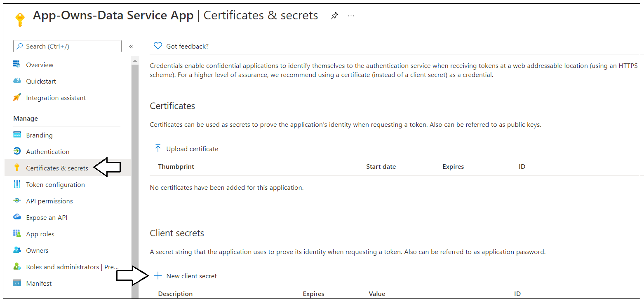Click the upload arrow icon
This screenshot has width=644, height=303.
[x=157, y=148]
